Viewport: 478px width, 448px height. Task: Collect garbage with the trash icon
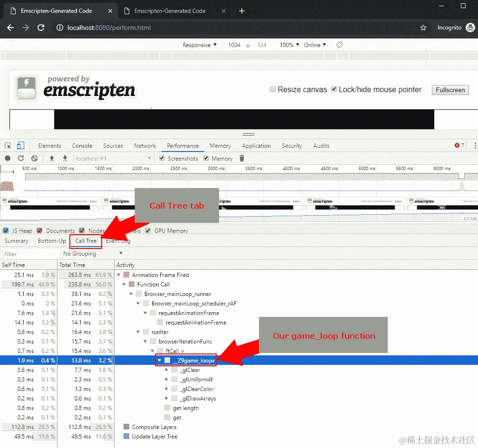click(x=242, y=158)
